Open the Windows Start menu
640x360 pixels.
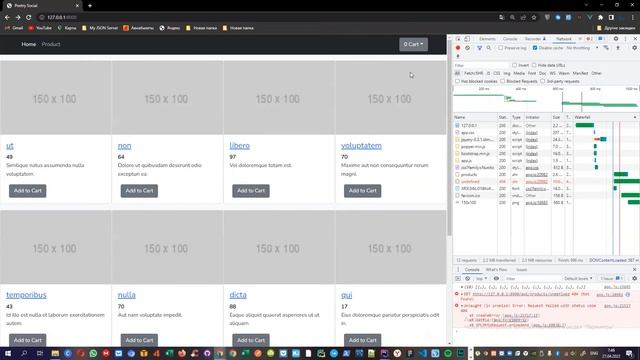tap(7, 353)
